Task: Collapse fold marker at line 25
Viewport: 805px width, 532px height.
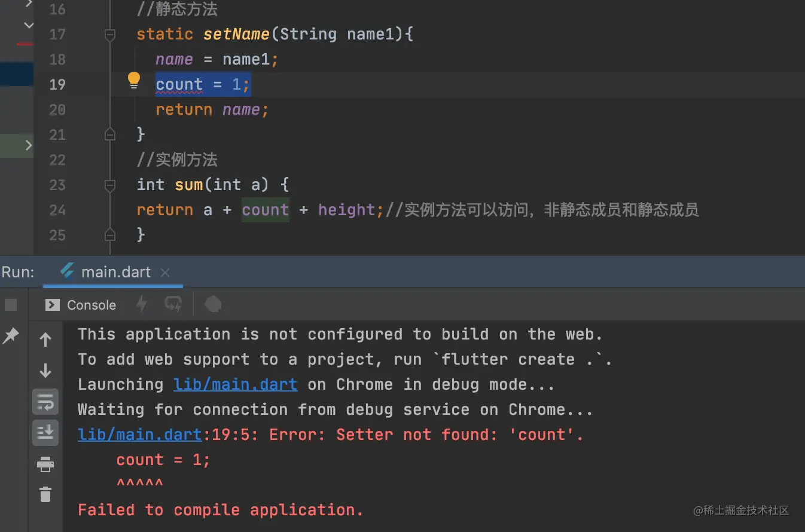Action: click(110, 234)
